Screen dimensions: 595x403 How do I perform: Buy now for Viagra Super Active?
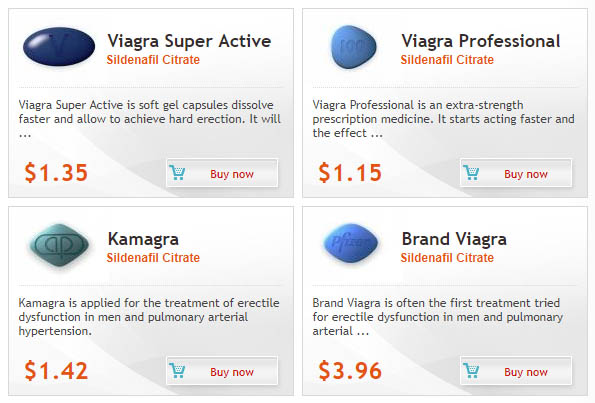click(x=222, y=173)
